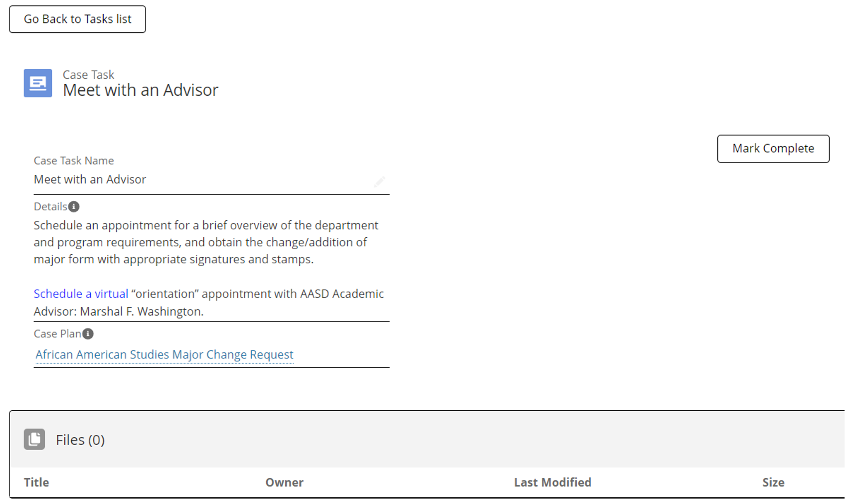Click the info icon beside Case Plan

pyautogui.click(x=88, y=334)
